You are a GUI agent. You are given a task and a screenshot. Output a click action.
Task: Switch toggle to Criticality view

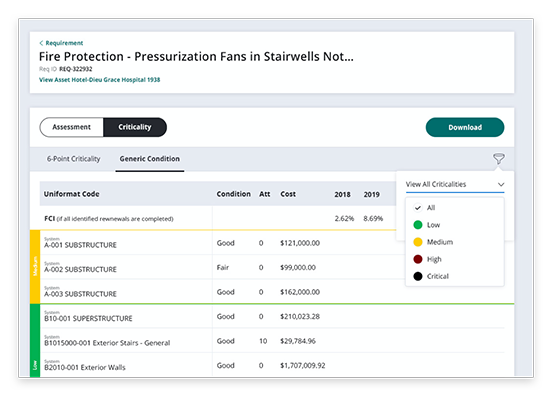pyautogui.click(x=135, y=127)
